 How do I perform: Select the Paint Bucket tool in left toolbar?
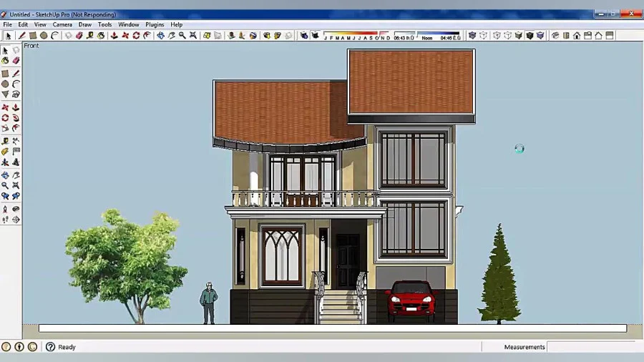click(x=5, y=61)
